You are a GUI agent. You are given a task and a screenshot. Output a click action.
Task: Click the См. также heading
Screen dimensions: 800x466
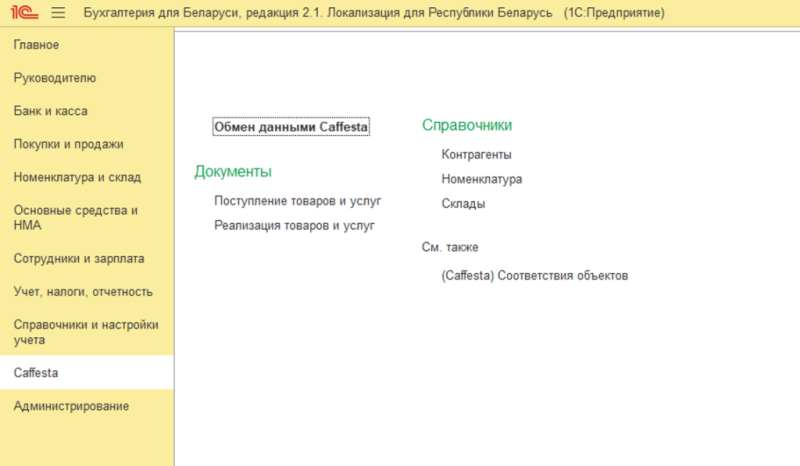tap(450, 248)
